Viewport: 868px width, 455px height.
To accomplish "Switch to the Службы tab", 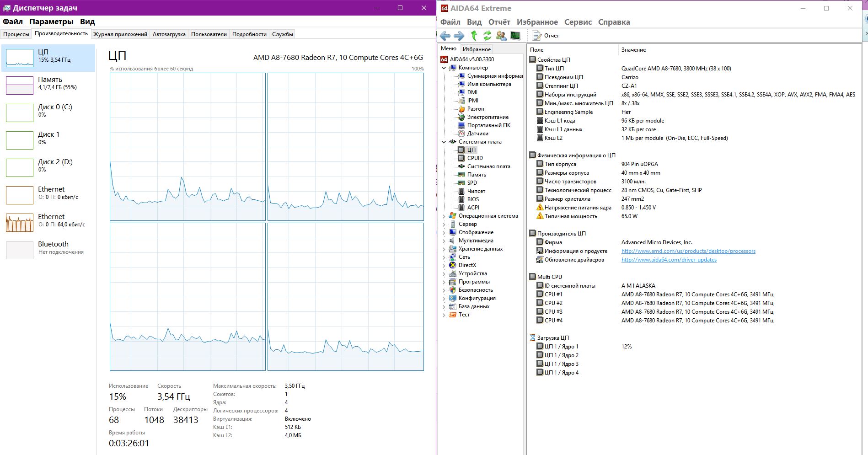I will pyautogui.click(x=283, y=34).
